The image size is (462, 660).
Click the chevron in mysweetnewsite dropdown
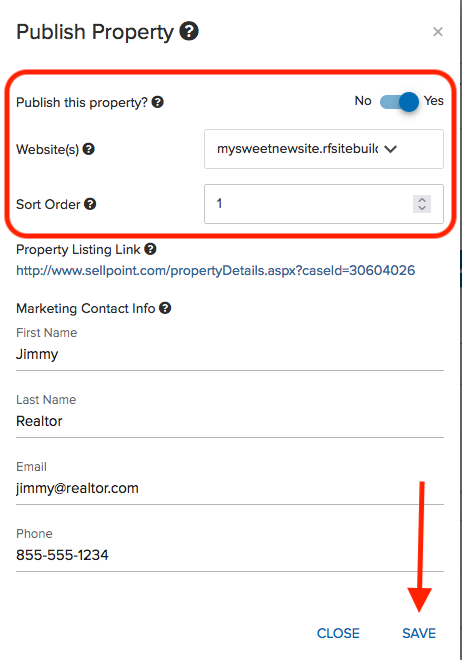pos(390,149)
